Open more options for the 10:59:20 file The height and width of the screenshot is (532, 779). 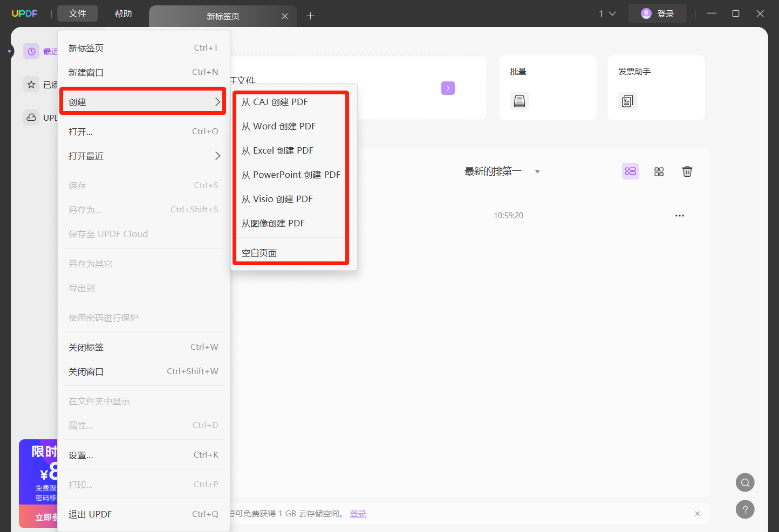click(680, 216)
